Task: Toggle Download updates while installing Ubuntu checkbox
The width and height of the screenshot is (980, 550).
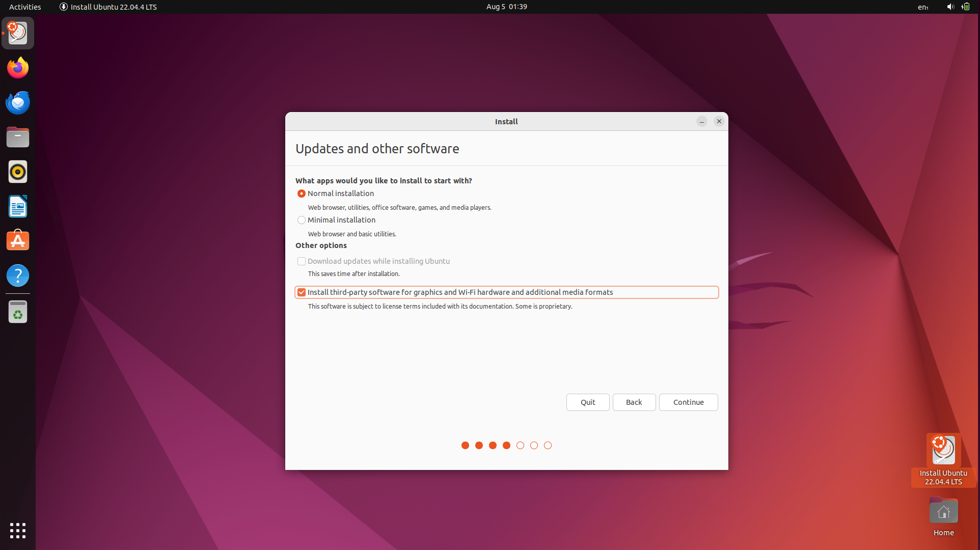Action: [302, 261]
